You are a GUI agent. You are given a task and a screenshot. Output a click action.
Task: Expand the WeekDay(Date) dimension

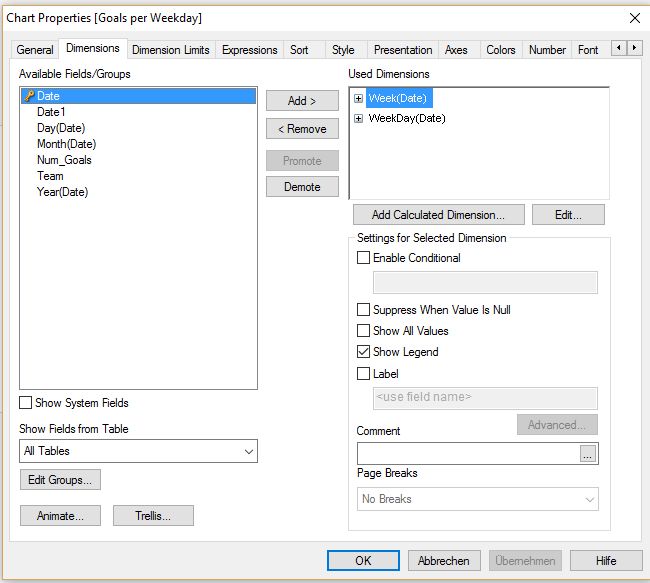coord(358,118)
